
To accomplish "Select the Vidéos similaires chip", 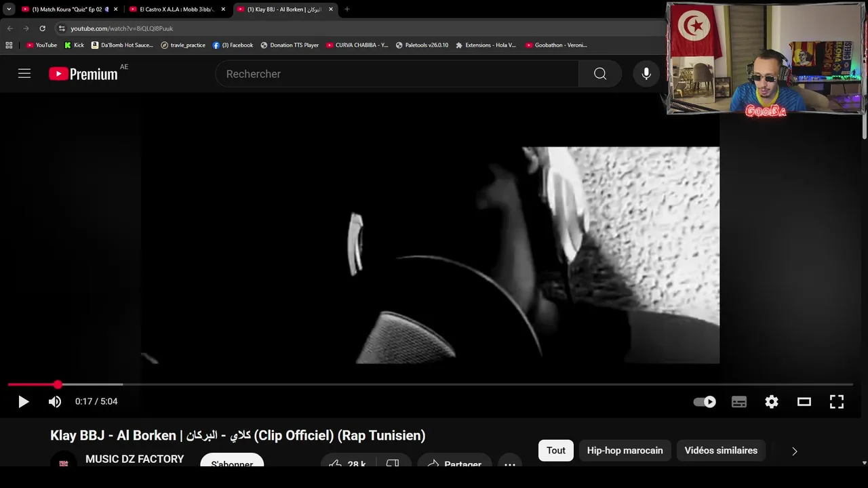I will click(721, 451).
